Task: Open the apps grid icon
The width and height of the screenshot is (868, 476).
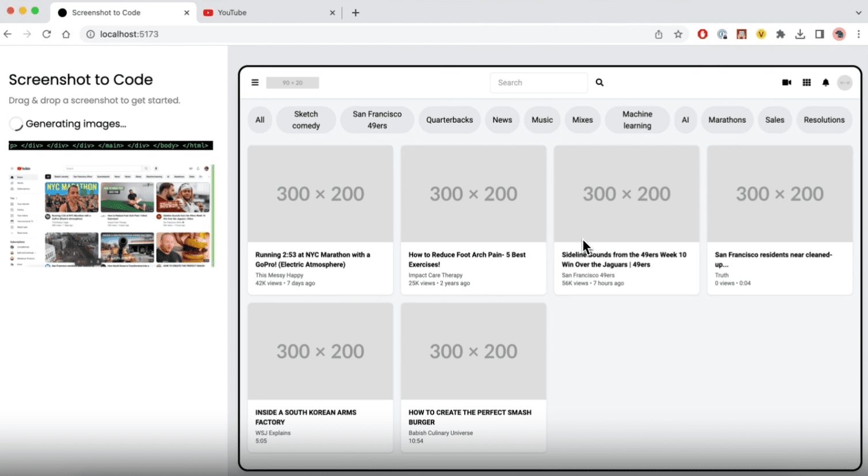Action: click(807, 82)
